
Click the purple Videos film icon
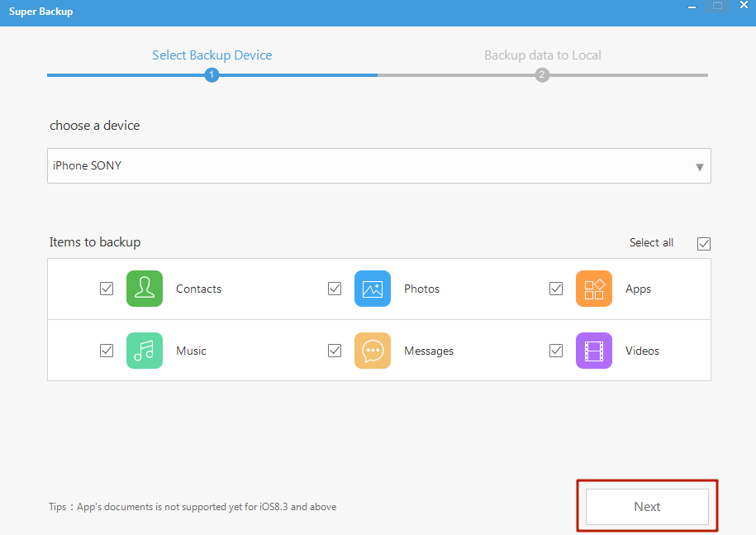pos(594,351)
